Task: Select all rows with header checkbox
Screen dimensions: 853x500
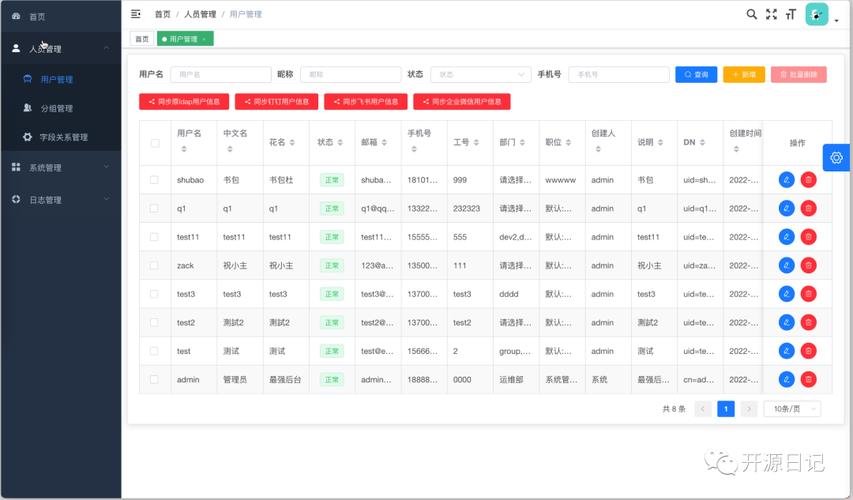Action: (x=155, y=143)
